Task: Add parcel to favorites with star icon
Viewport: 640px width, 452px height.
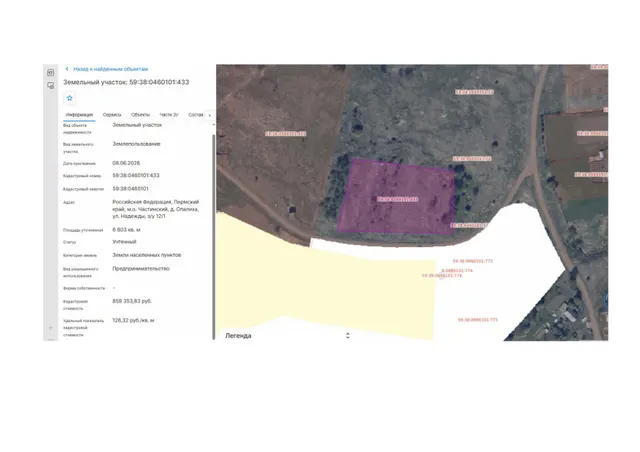Action: coord(69,98)
